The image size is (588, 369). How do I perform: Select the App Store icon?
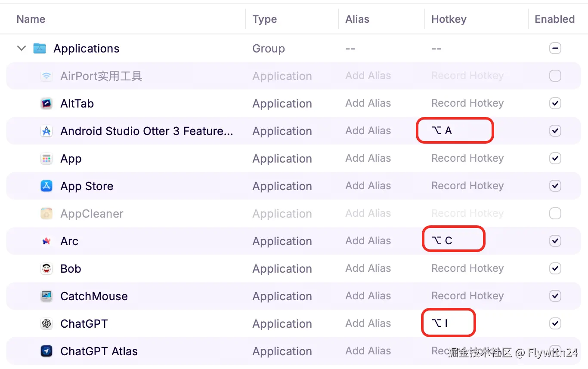[46, 186]
